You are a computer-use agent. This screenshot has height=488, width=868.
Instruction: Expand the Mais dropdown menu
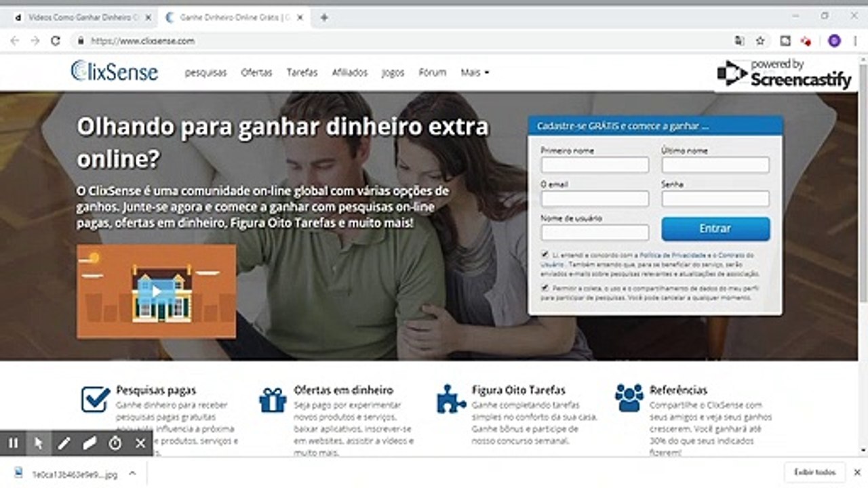[475, 73]
